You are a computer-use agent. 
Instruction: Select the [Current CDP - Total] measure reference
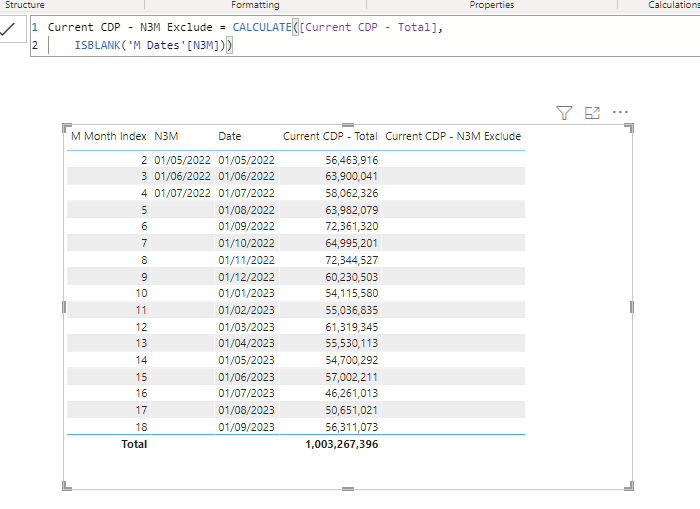pos(368,27)
